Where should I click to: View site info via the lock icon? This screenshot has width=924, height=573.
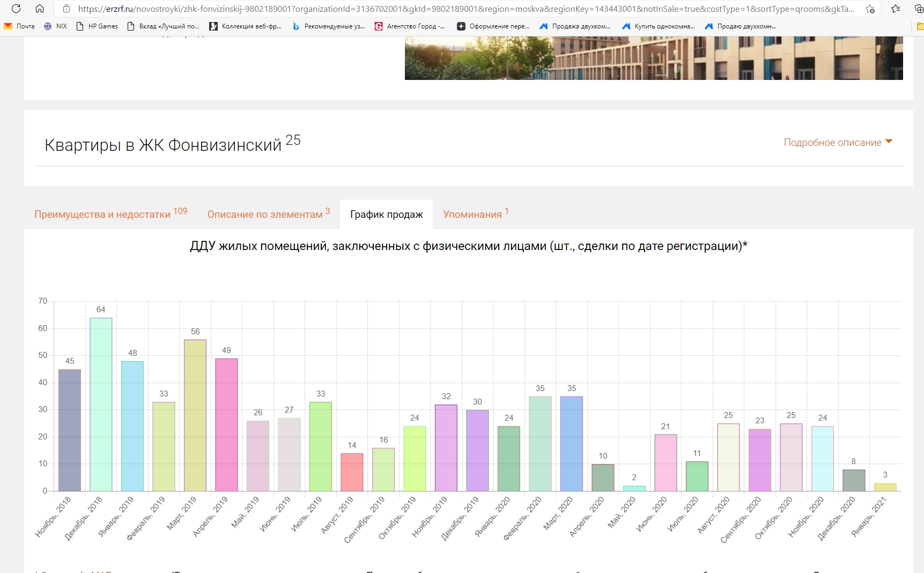coord(66,9)
